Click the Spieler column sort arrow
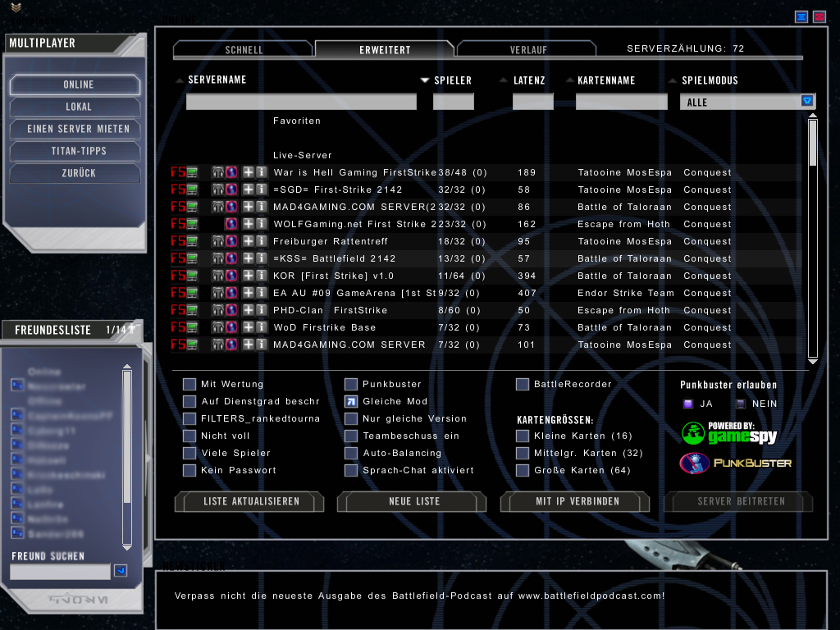The image size is (840, 630). pos(425,80)
